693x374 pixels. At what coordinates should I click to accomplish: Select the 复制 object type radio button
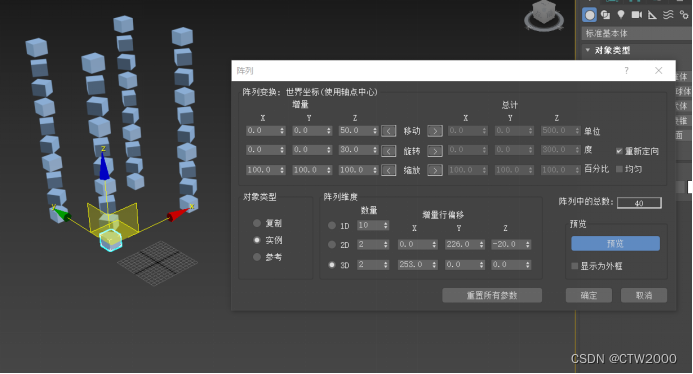tap(257, 223)
